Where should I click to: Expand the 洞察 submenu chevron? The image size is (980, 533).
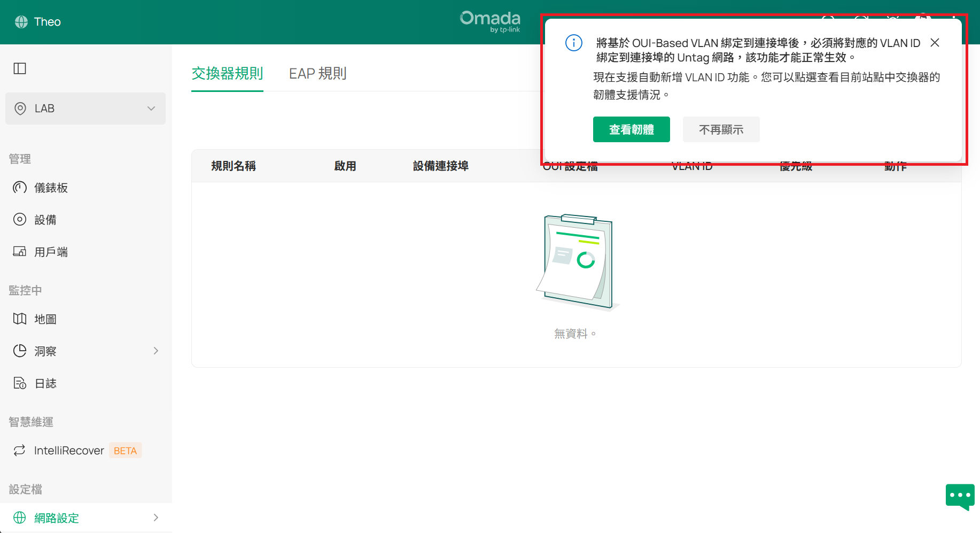(x=156, y=351)
